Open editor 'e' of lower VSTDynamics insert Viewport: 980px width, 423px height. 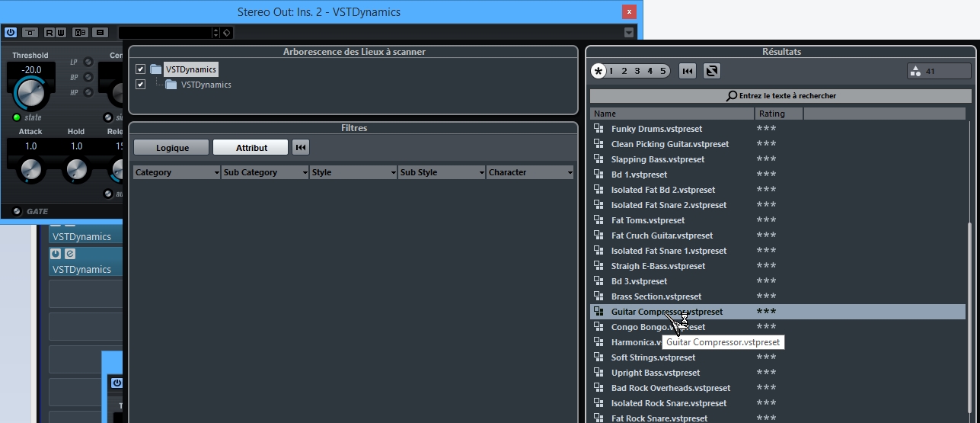pos(69,253)
